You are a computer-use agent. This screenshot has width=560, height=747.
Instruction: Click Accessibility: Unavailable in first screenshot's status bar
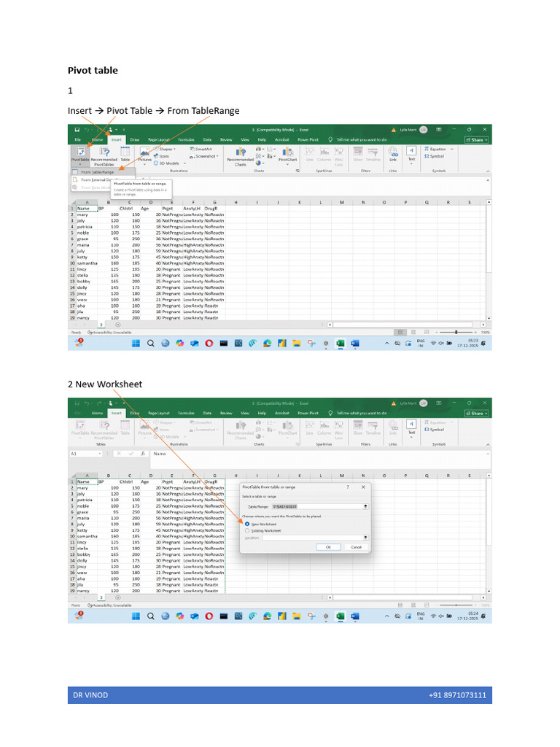pyautogui.click(x=109, y=332)
